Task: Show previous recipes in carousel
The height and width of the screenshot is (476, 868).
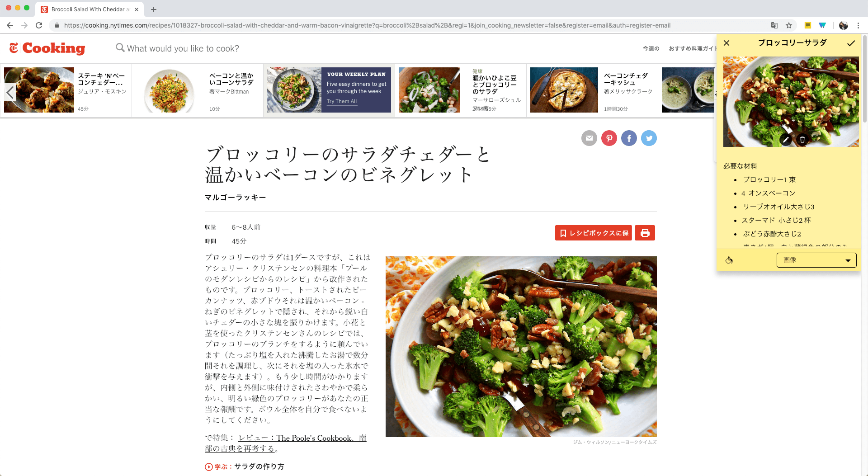Action: [10, 92]
